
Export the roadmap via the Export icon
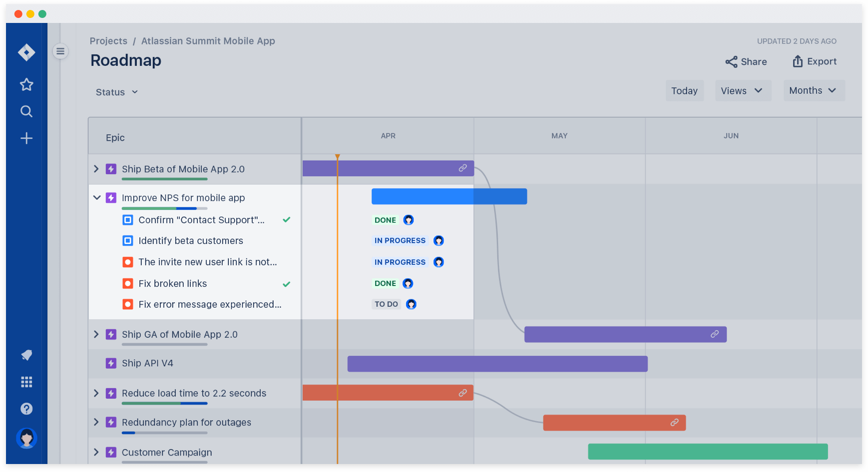coord(798,61)
